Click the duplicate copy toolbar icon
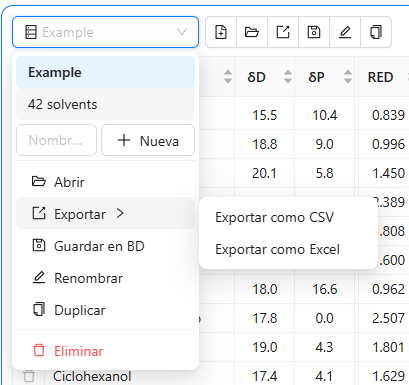The height and width of the screenshot is (385, 409). tap(376, 32)
